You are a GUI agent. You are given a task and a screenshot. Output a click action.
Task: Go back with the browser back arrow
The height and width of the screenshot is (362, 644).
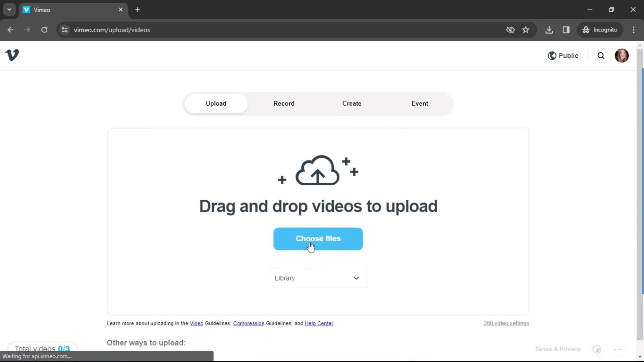10,30
